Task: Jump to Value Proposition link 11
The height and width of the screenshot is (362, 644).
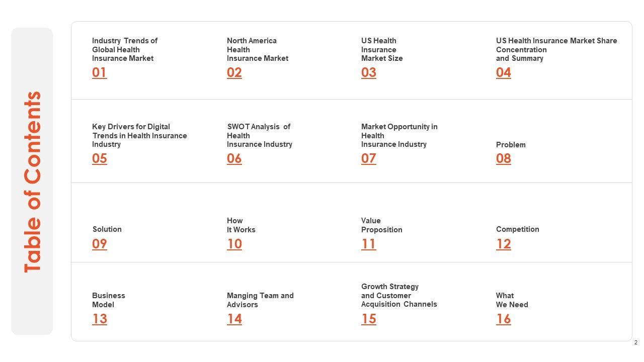Action: (x=368, y=244)
